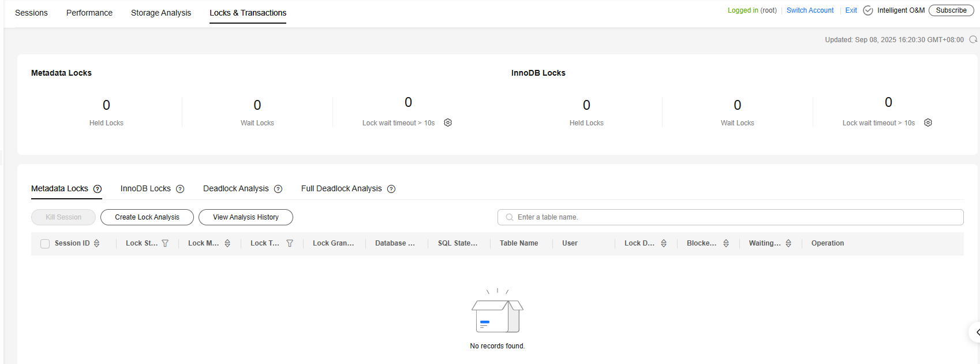Click help icon next to Deadlock Analysis tab
Image resolution: width=980 pixels, height=364 pixels.
coord(278,189)
